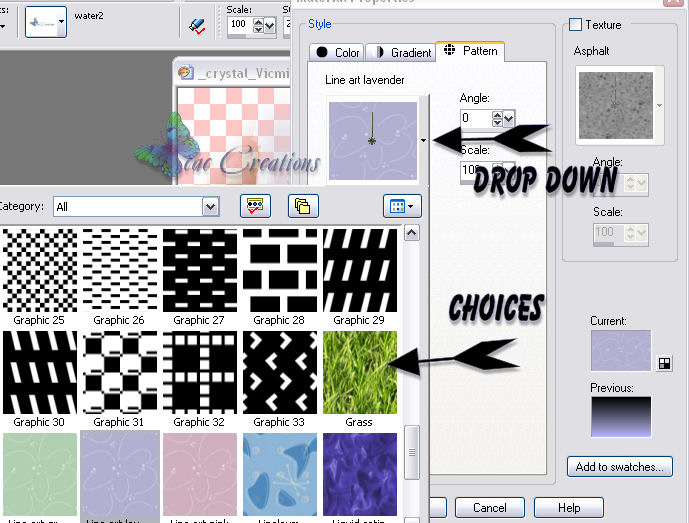The height and width of the screenshot is (523, 689).
Task: Click the Previous gradient swatch
Action: pos(620,417)
